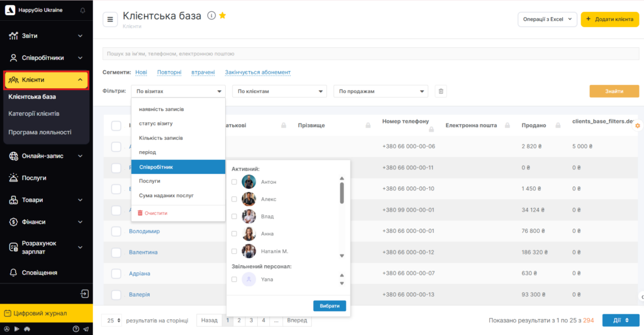Viewport: 644px width, 335px height.
Task: Open the help question mark icon
Action: click(x=76, y=329)
